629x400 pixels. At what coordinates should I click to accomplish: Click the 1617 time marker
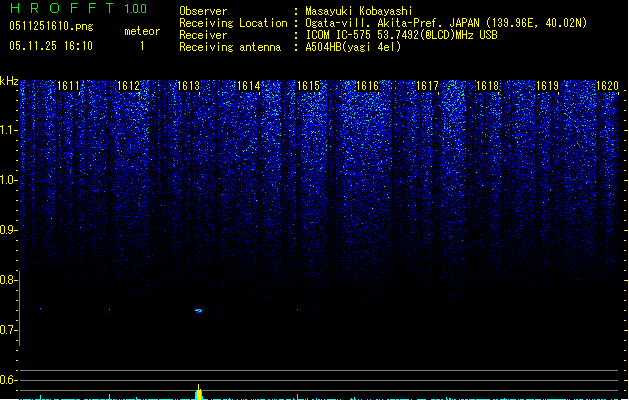tap(428, 86)
